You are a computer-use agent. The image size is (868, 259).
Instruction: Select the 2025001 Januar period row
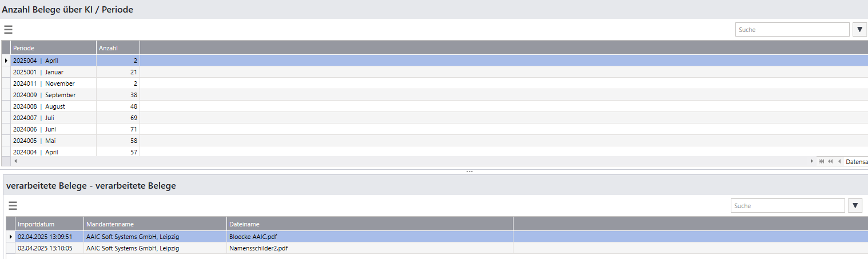pos(53,72)
